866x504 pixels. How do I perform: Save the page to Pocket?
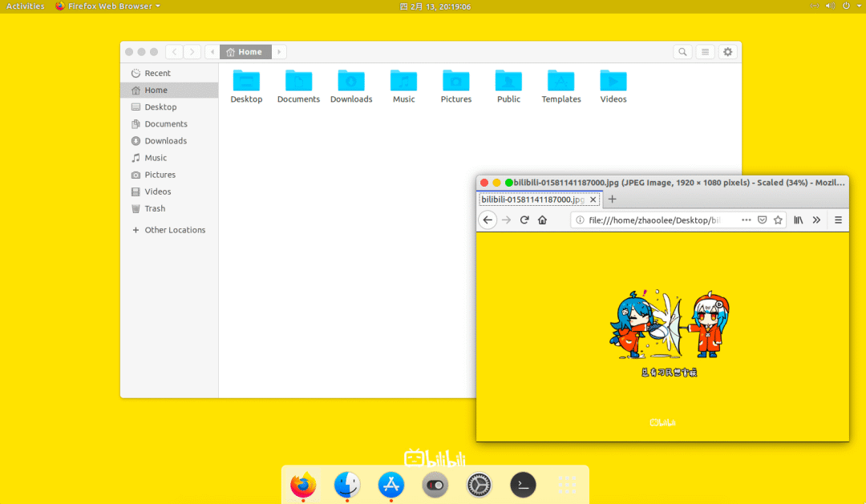click(763, 220)
